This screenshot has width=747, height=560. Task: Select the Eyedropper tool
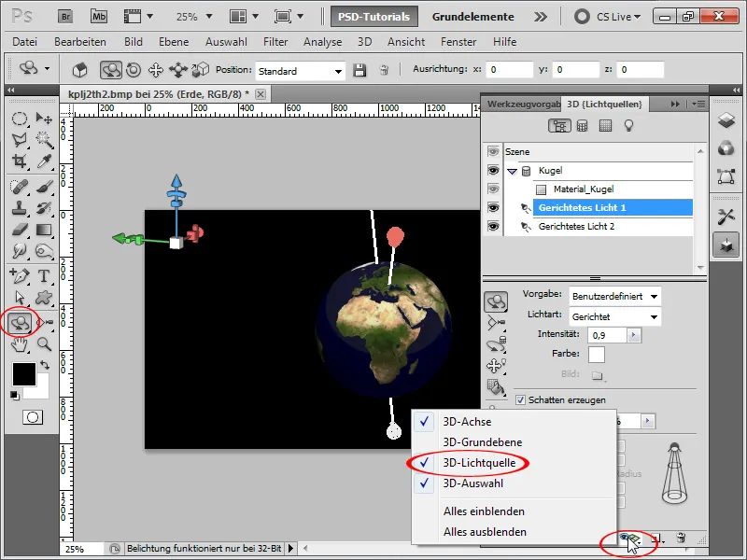point(44,161)
